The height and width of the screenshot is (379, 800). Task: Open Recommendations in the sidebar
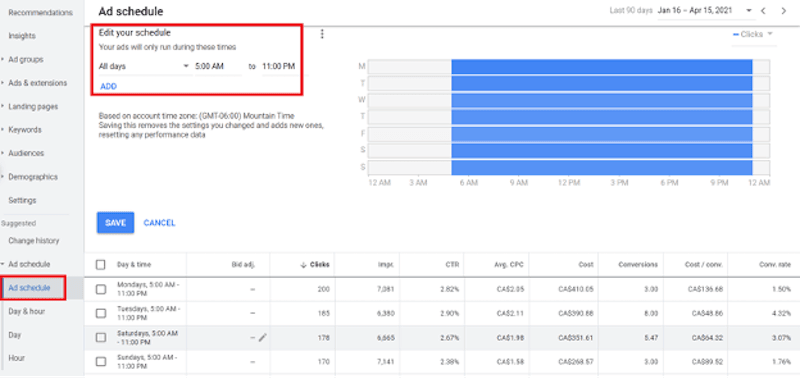click(x=40, y=12)
